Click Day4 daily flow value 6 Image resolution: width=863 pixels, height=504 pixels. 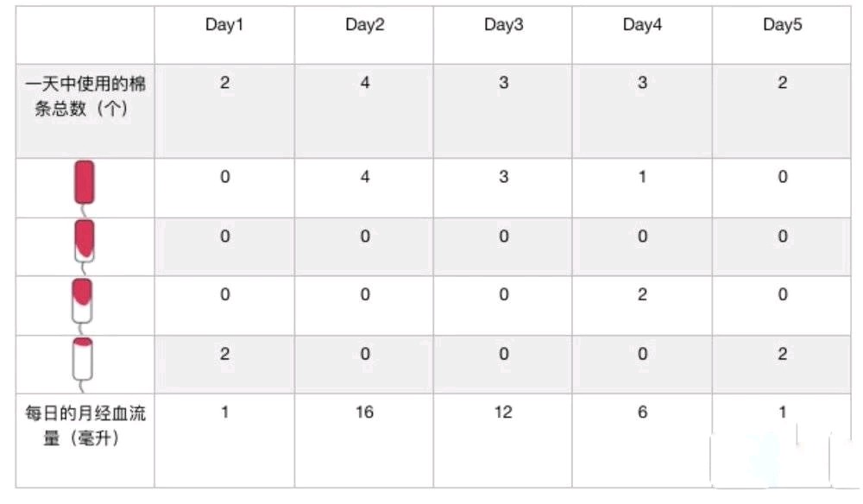click(642, 413)
